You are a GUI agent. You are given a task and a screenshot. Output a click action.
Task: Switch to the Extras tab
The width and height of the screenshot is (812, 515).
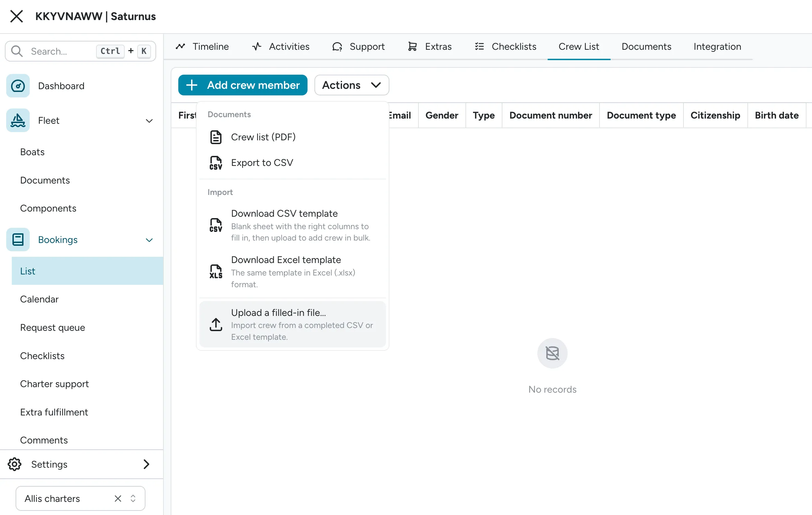(x=429, y=47)
